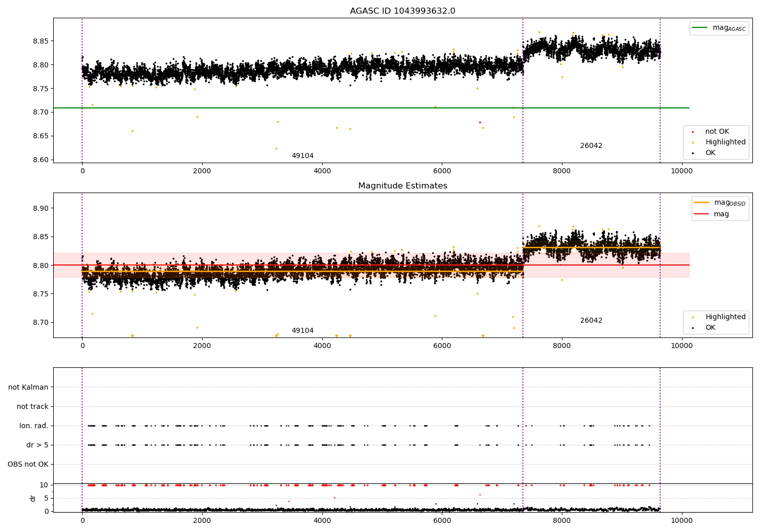Click the 26042 annotation in the top plot
The width and height of the screenshot is (760, 532).
(591, 146)
